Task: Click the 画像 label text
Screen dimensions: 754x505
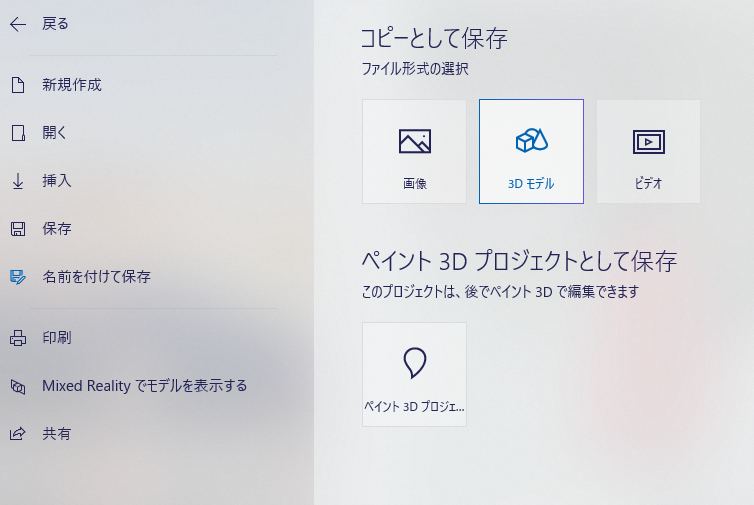Action: pyautogui.click(x=415, y=184)
